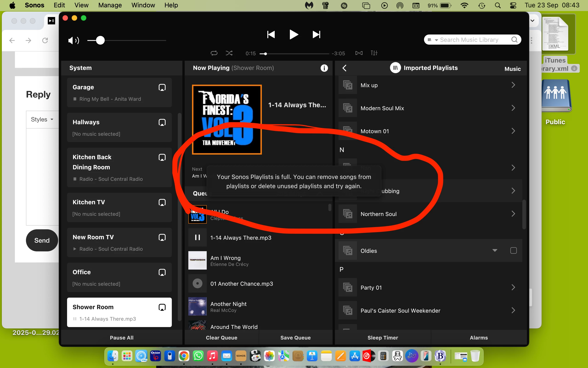Group the Kitchen TV room
588x368 pixels.
[162, 202]
